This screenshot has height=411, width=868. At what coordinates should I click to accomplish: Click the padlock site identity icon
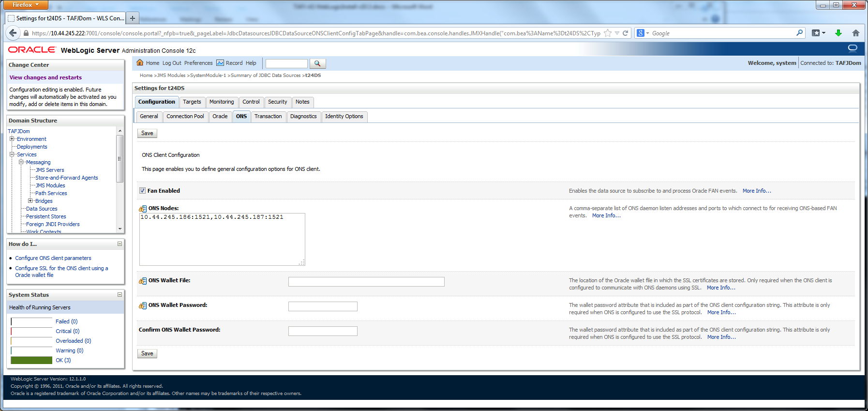point(26,33)
